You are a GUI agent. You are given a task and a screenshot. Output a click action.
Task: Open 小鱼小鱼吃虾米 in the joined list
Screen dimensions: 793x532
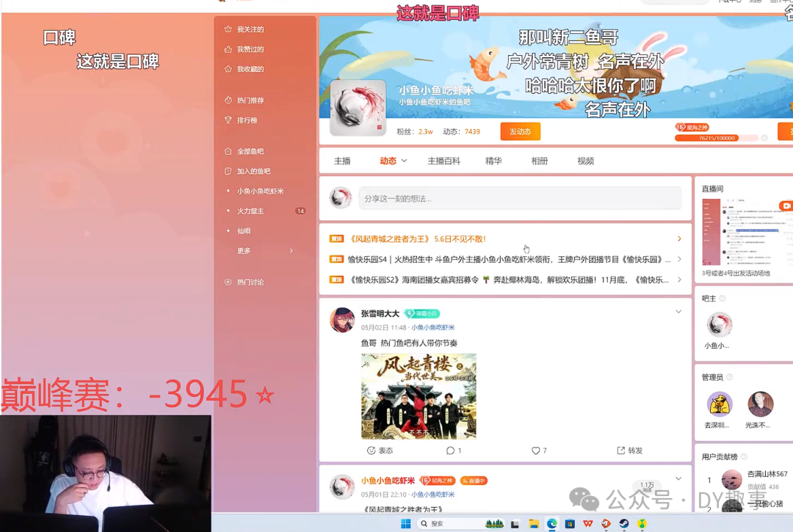(x=261, y=191)
